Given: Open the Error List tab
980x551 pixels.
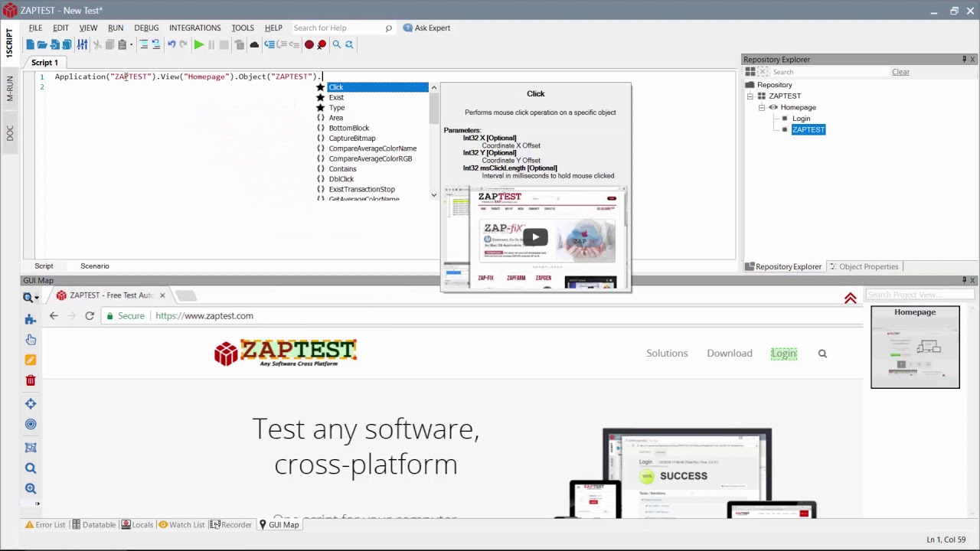Looking at the screenshot, I should click(45, 524).
